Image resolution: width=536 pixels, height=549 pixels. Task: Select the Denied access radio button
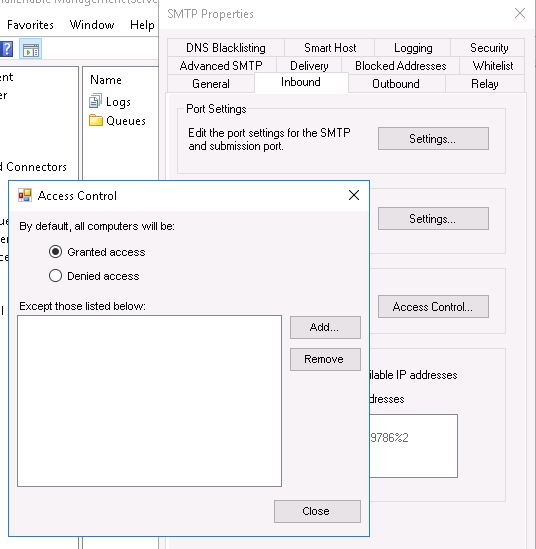tap(55, 276)
